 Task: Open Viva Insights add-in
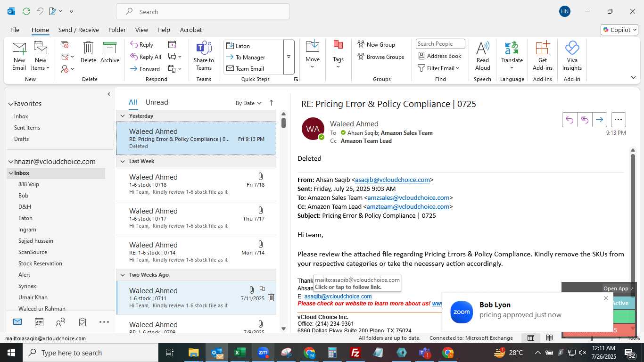coord(572,56)
